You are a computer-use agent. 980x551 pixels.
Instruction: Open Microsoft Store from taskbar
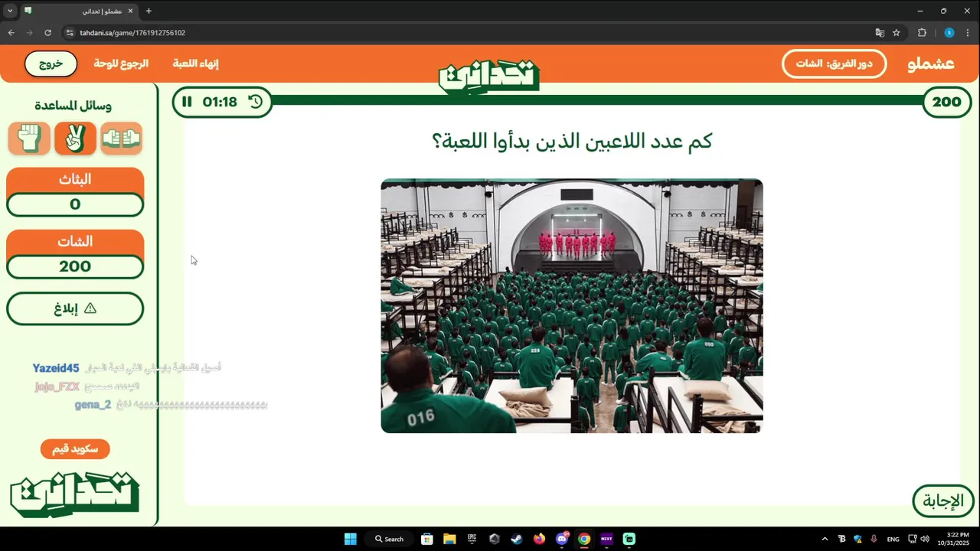coord(427,539)
